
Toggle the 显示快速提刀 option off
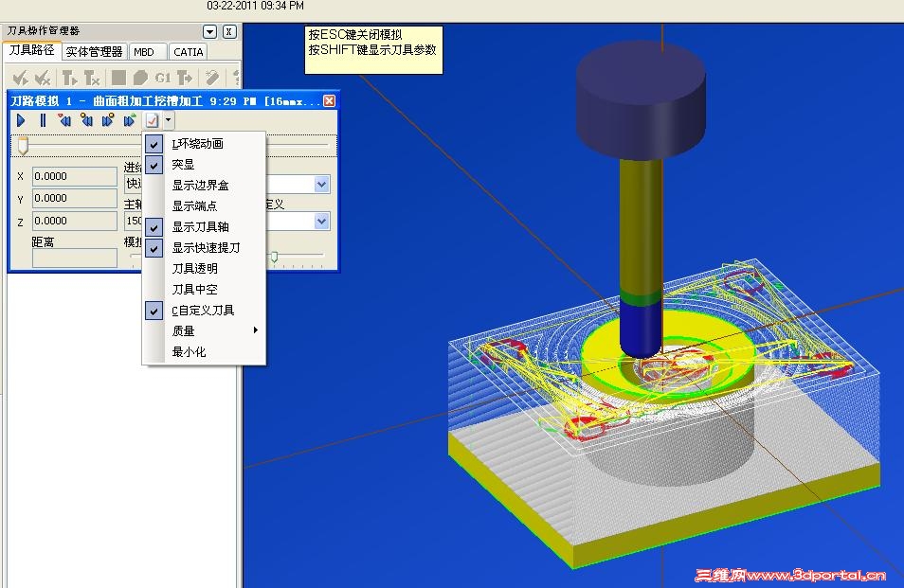[204, 248]
